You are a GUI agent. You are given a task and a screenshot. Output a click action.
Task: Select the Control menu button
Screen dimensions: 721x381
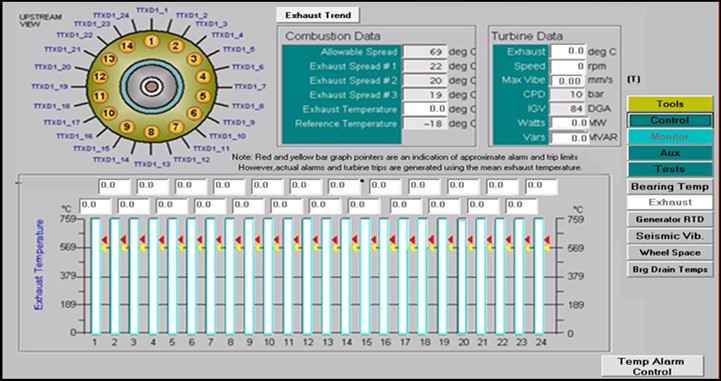click(670, 120)
